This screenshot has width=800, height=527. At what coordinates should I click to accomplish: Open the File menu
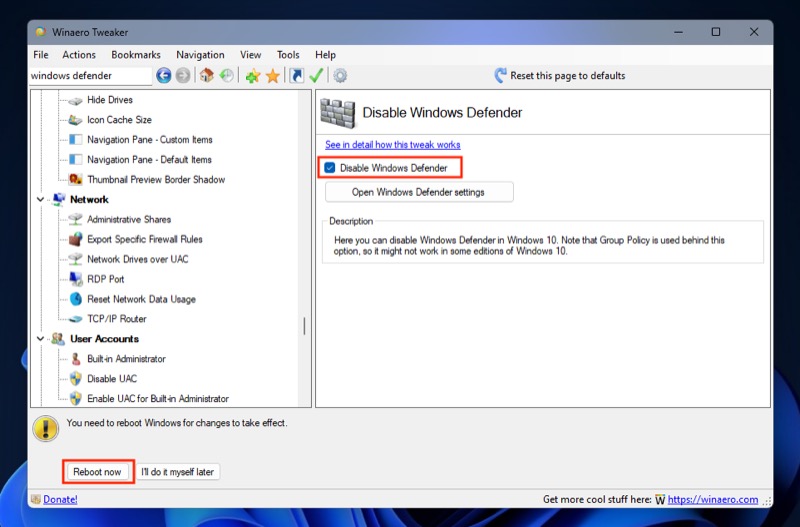coord(41,55)
